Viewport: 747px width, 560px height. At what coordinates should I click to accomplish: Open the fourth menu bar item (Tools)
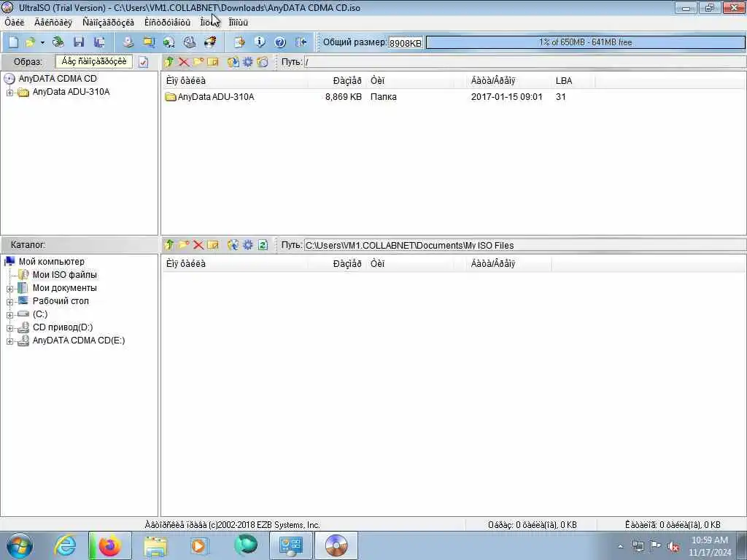click(x=167, y=23)
